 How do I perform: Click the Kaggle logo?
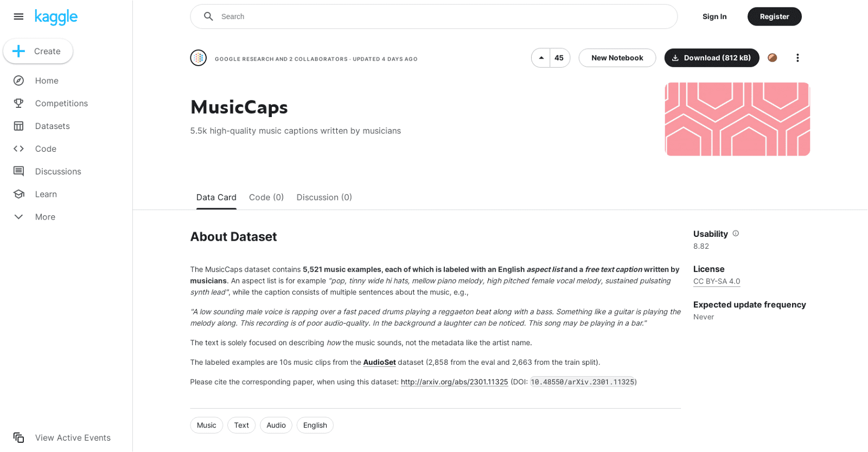coord(56,17)
